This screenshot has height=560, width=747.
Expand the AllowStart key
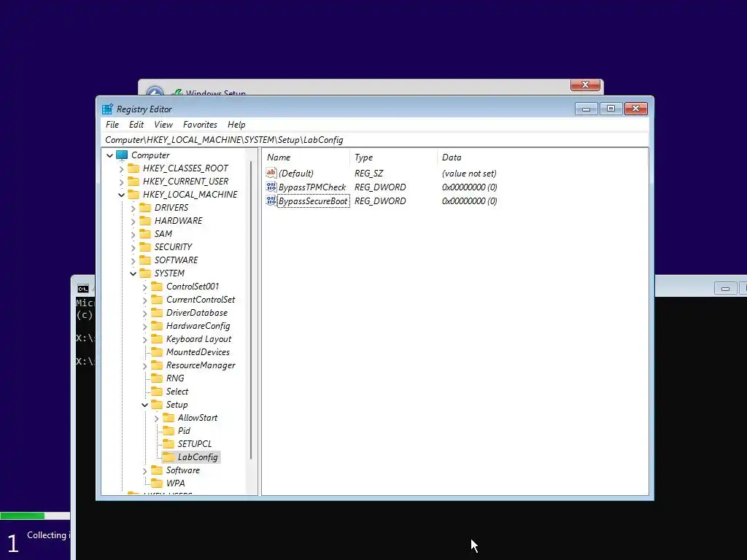pos(156,418)
